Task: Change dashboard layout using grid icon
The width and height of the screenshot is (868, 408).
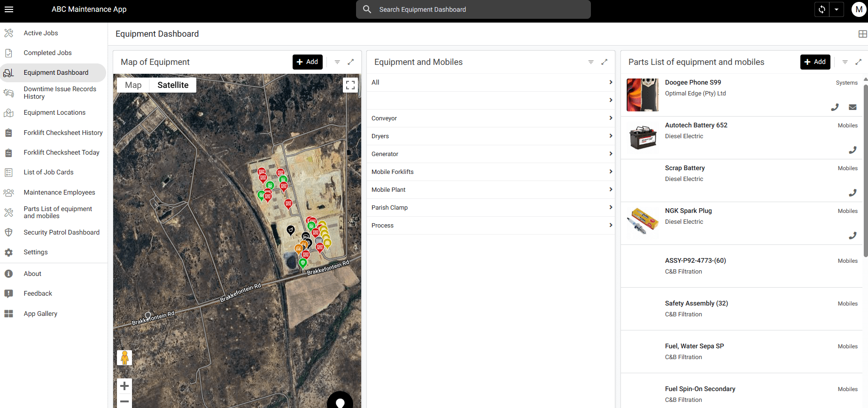Action: (862, 34)
